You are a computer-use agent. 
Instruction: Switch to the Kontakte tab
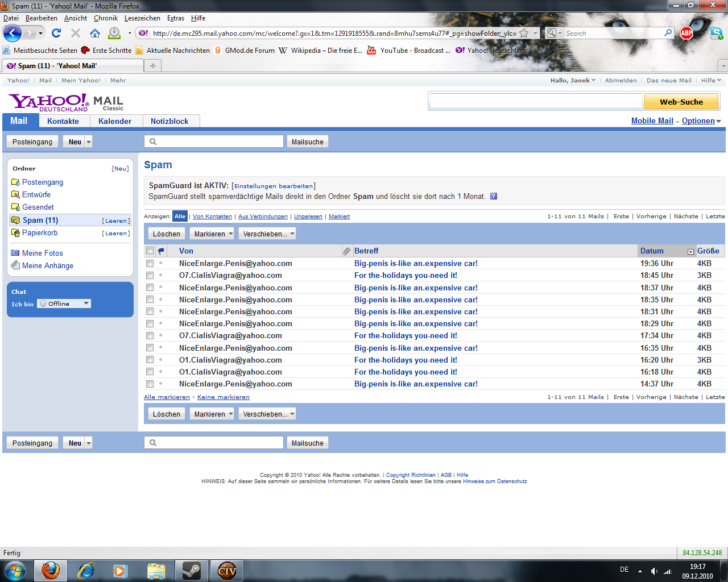(63, 121)
